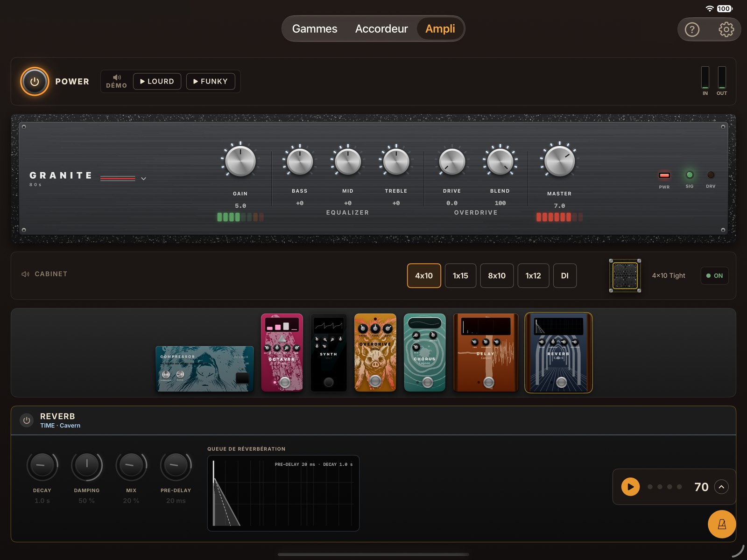Play the FUNKY demo
Image resolution: width=747 pixels, height=560 pixels.
point(211,81)
